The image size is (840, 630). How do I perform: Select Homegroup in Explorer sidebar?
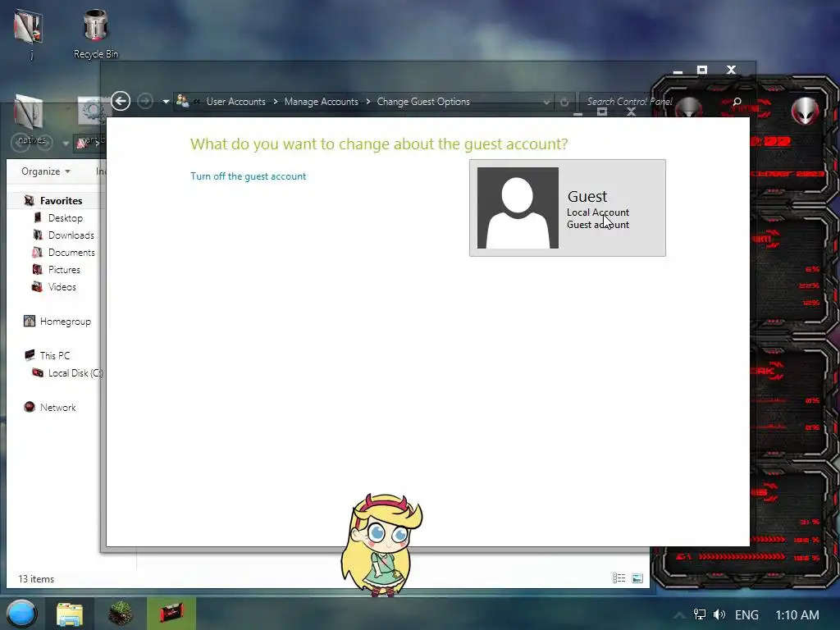(66, 322)
